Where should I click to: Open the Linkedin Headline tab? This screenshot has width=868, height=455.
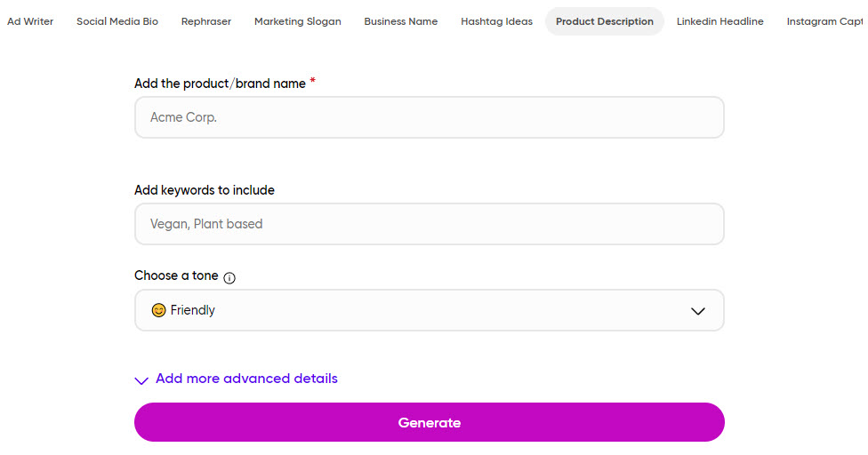[719, 21]
